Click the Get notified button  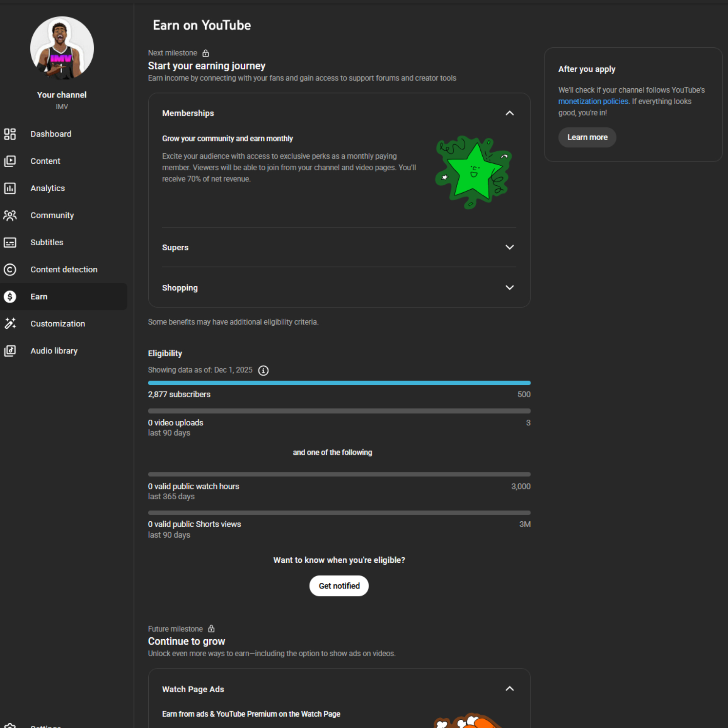click(x=339, y=586)
